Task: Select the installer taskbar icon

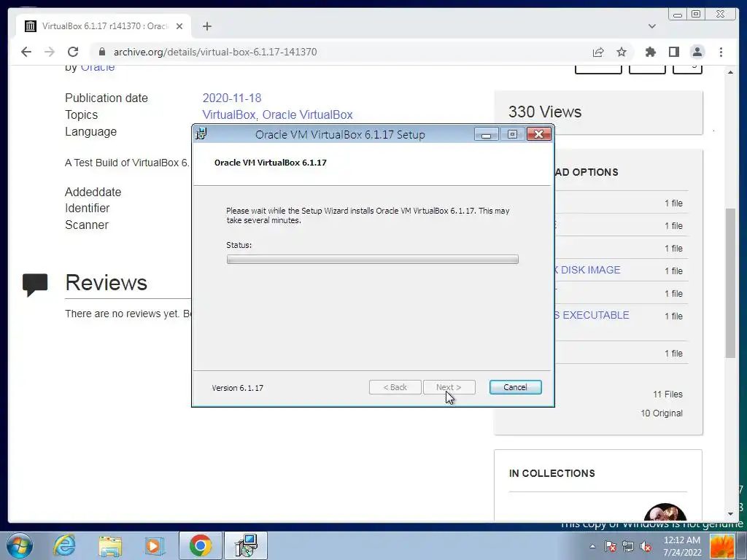Action: coord(246,545)
